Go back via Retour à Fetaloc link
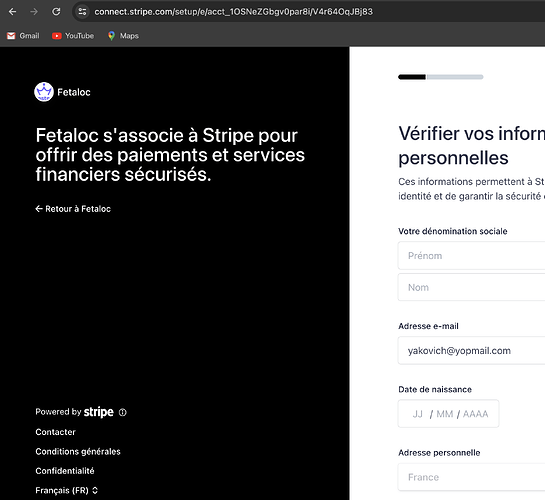Screen dimensions: 545x500 coord(73,209)
